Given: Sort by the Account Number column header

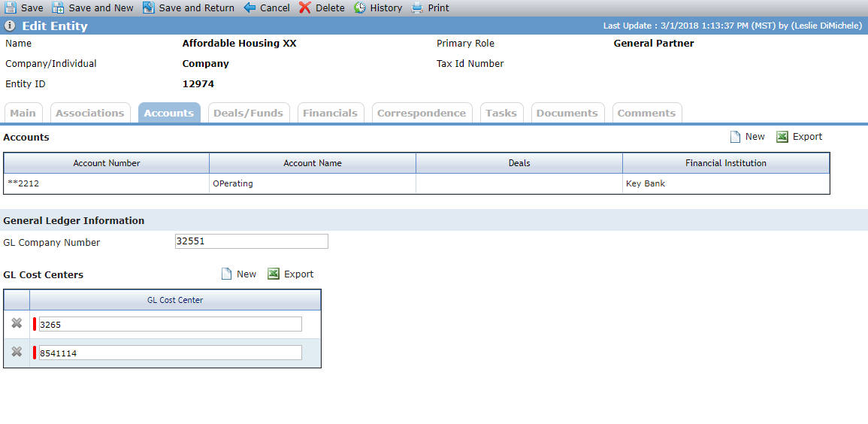Looking at the screenshot, I should (107, 163).
